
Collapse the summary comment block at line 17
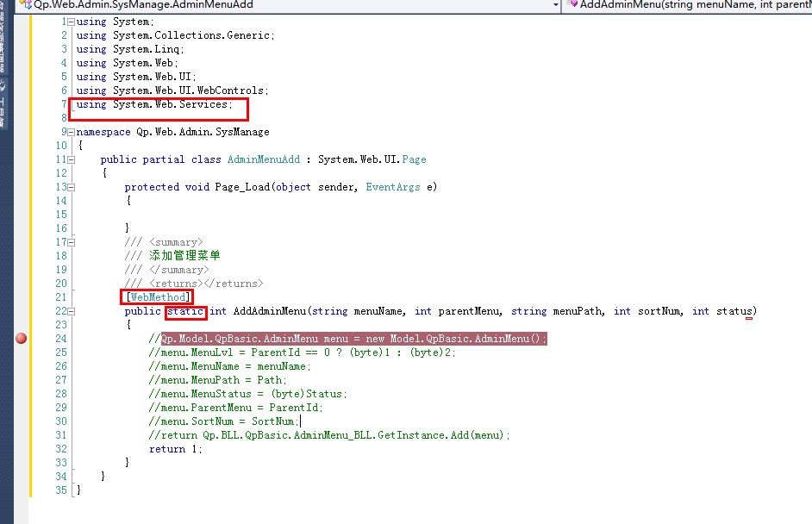(x=71, y=242)
